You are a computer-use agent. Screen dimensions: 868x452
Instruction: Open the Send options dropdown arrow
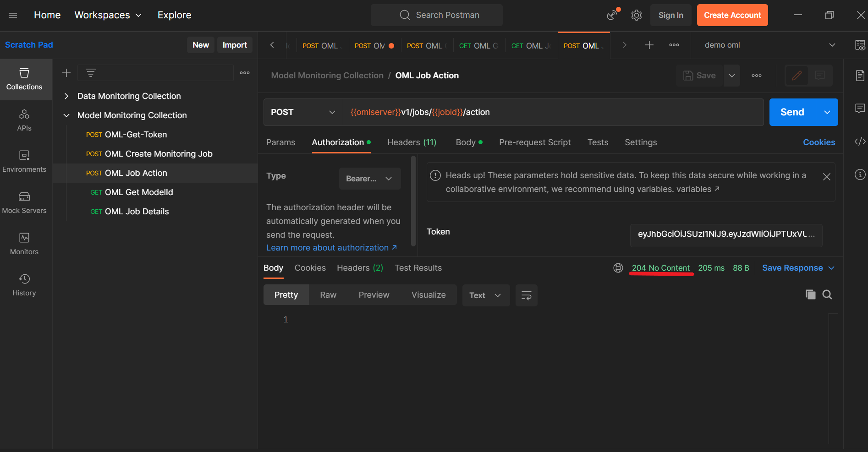tap(827, 112)
